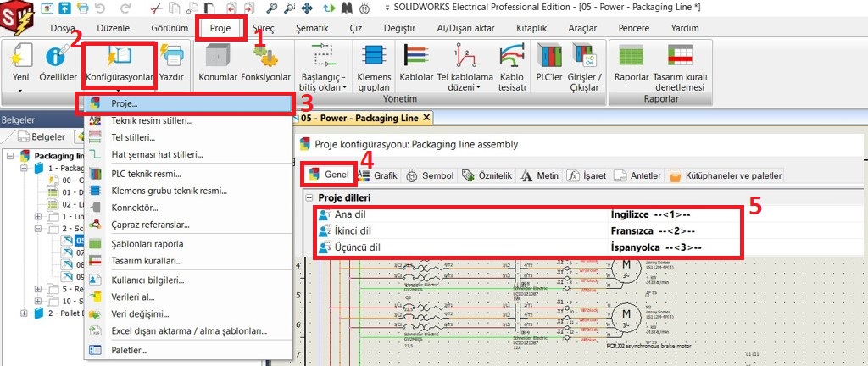Switch to Grafik configuration tab
This screenshot has width=868, height=366.
[x=378, y=176]
